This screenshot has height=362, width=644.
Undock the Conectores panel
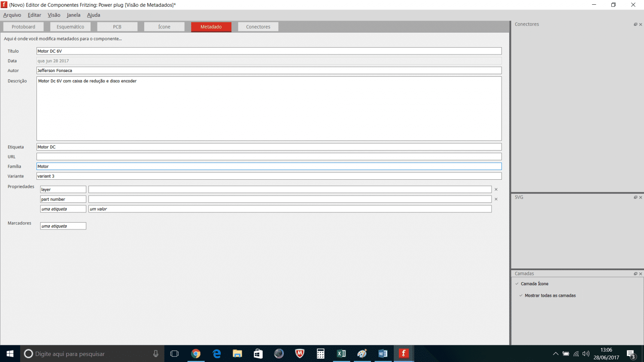(635, 24)
